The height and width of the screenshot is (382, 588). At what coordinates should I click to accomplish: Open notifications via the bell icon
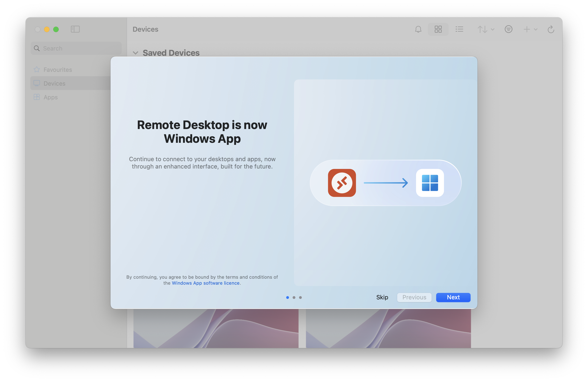pyautogui.click(x=418, y=29)
